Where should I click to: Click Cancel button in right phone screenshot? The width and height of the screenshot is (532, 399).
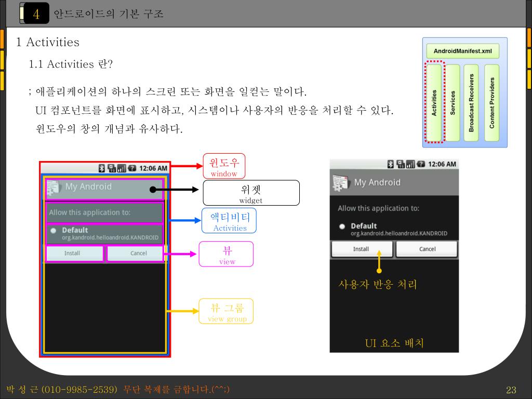point(427,249)
